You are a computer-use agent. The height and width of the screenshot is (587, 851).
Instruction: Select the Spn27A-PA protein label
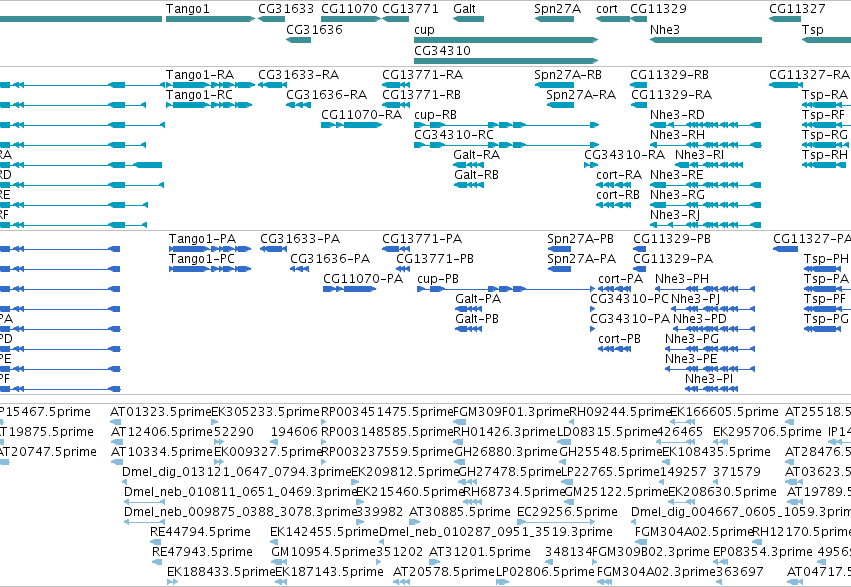pyautogui.click(x=581, y=259)
